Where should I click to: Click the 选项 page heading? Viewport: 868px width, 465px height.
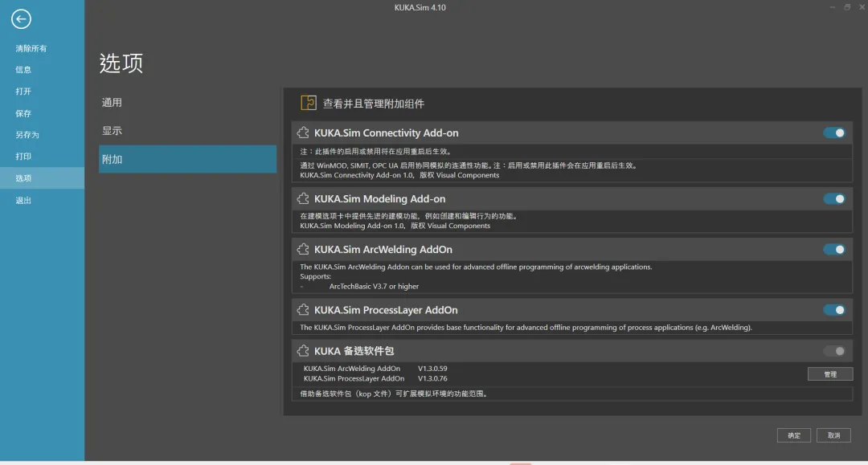click(x=121, y=63)
